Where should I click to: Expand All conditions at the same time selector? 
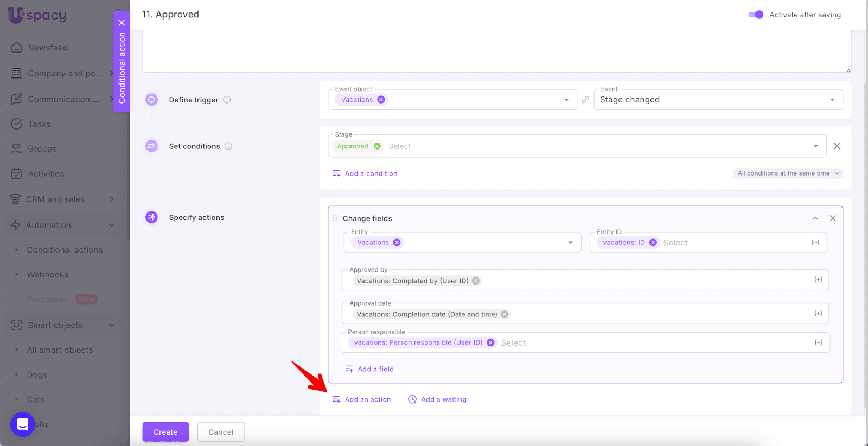pyautogui.click(x=788, y=173)
